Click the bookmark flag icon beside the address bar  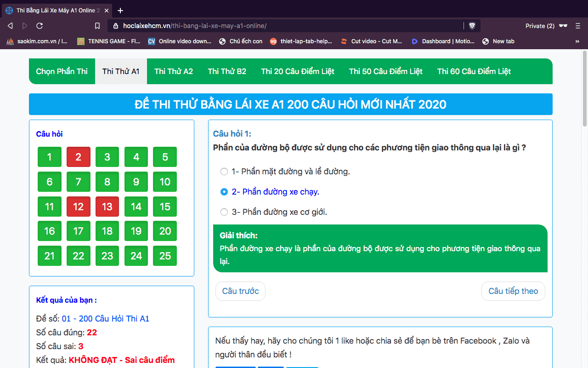point(97,26)
